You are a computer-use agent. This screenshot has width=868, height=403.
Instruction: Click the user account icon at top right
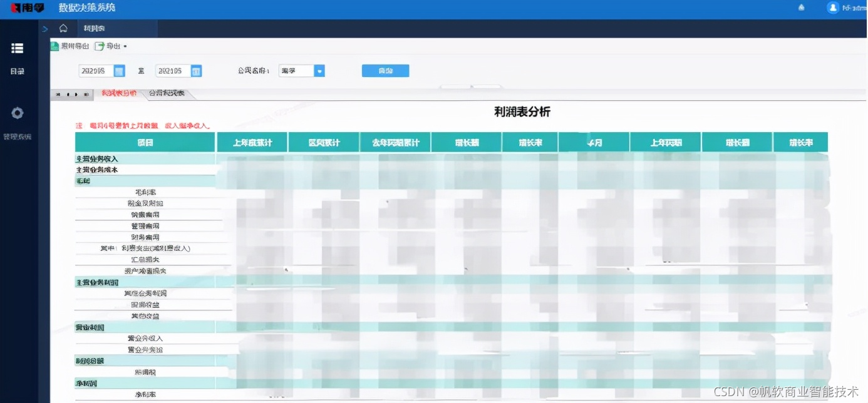(833, 8)
